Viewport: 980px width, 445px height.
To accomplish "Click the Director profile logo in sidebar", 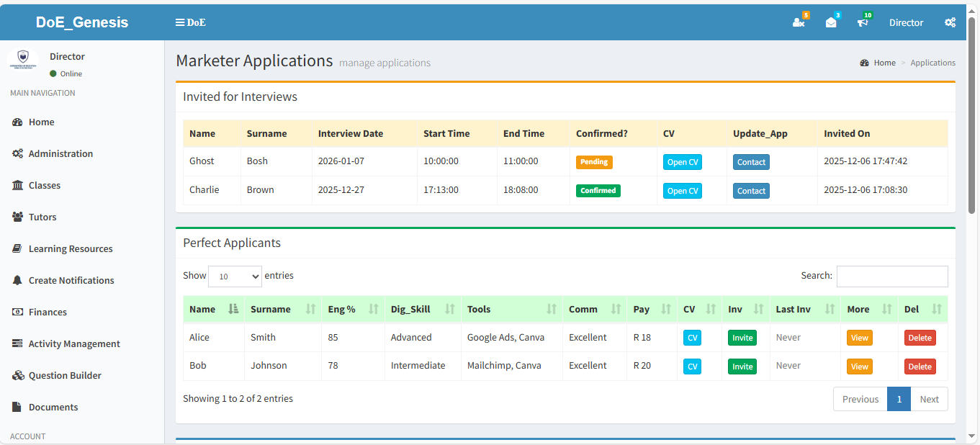I will (x=23, y=59).
